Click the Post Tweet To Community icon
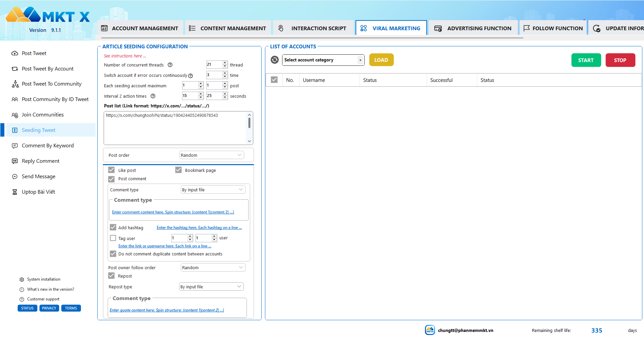 pyautogui.click(x=15, y=84)
